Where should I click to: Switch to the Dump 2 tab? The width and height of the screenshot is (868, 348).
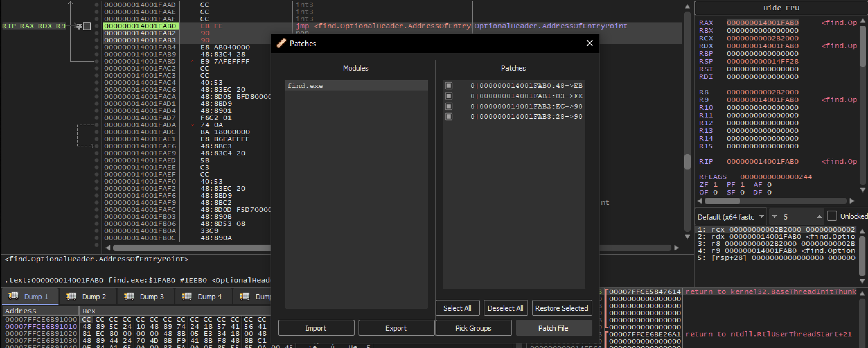point(88,296)
